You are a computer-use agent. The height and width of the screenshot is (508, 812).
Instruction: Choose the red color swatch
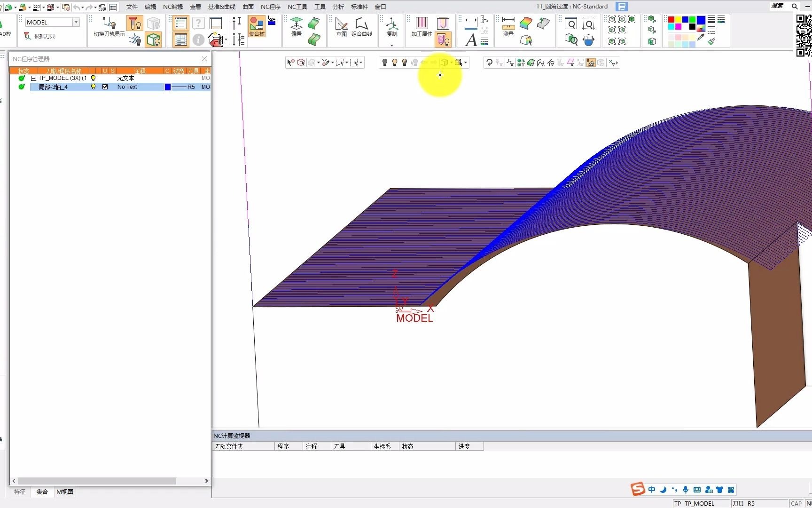point(671,20)
